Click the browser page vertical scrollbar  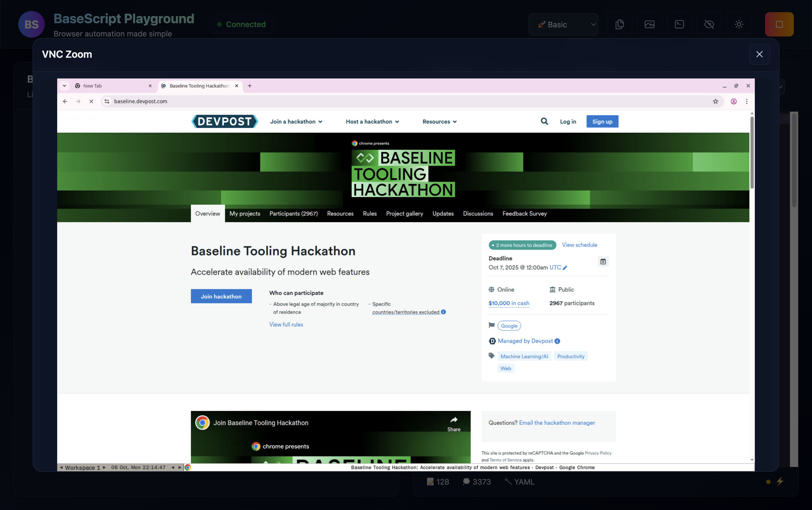(x=752, y=153)
